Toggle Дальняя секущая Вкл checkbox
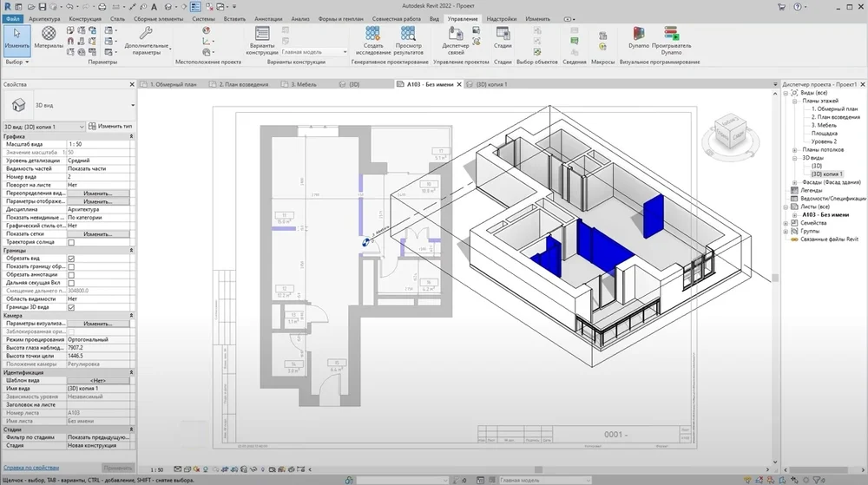 [x=71, y=283]
